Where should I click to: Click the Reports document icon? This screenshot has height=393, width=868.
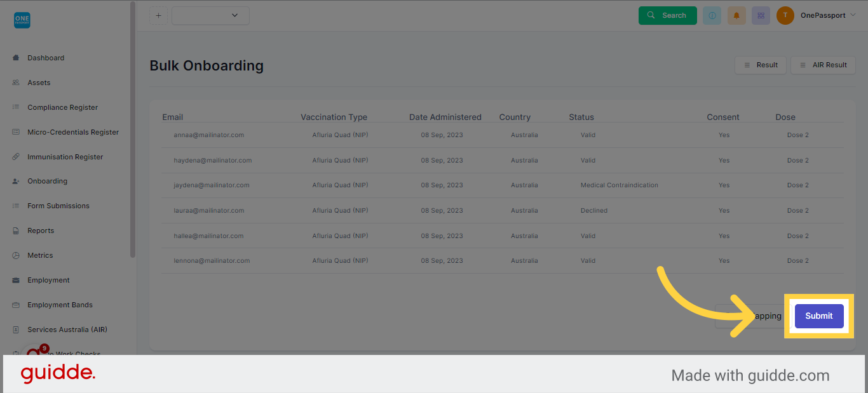[x=16, y=230]
